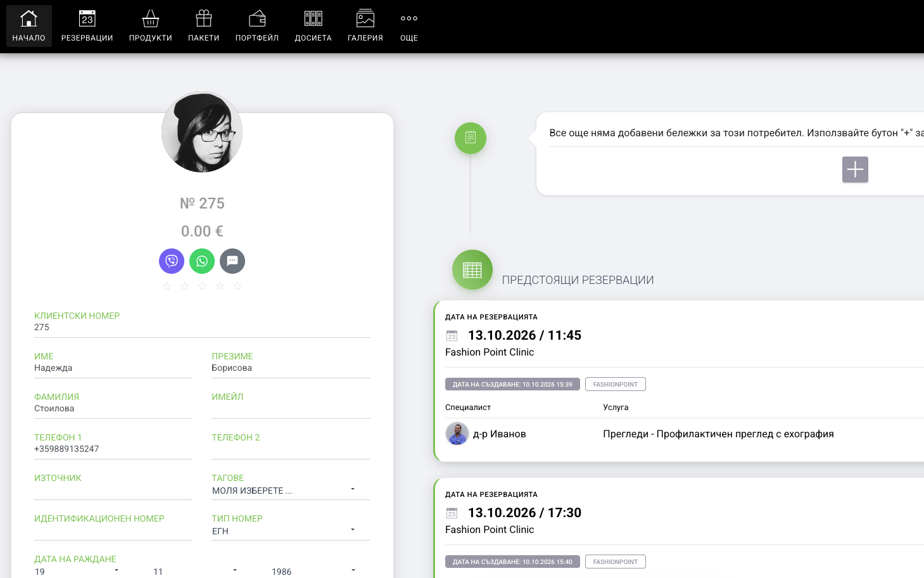This screenshot has width=924, height=578.
Task: Click calendar icon beside 13.10.2026 / 11:45
Action: click(x=452, y=336)
